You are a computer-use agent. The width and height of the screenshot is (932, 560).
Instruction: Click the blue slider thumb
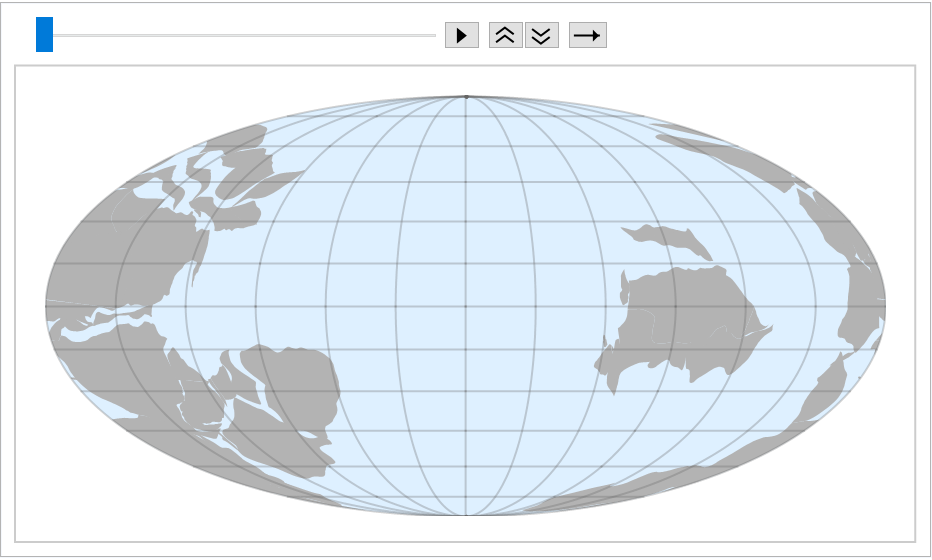(44, 35)
